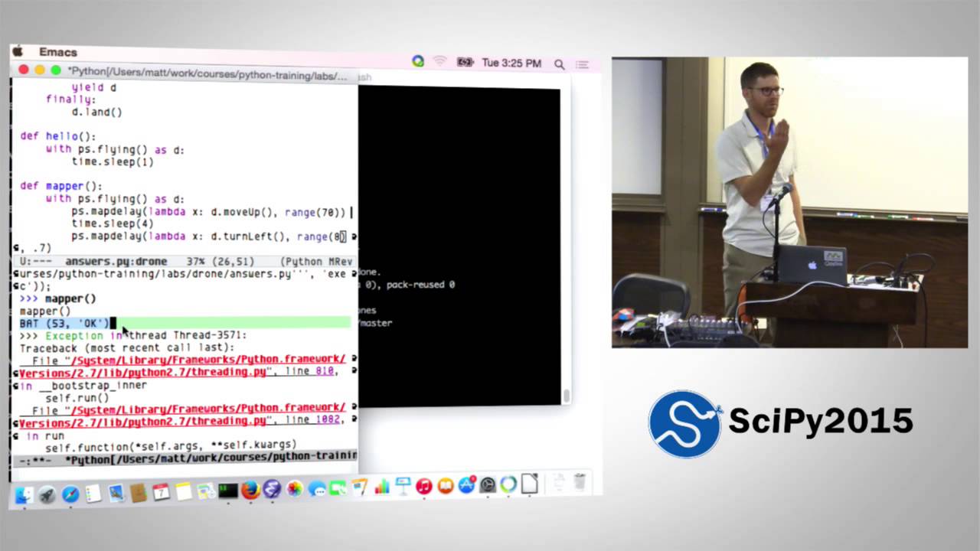
Task: Open red iTunes music icon in dock
Action: [x=423, y=486]
